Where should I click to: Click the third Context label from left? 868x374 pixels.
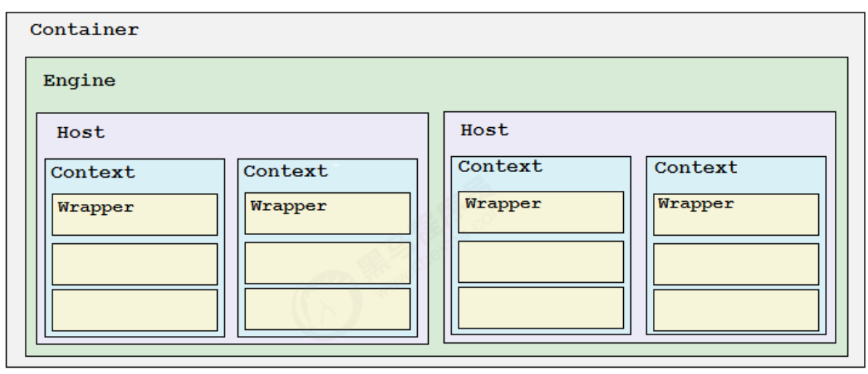click(500, 166)
